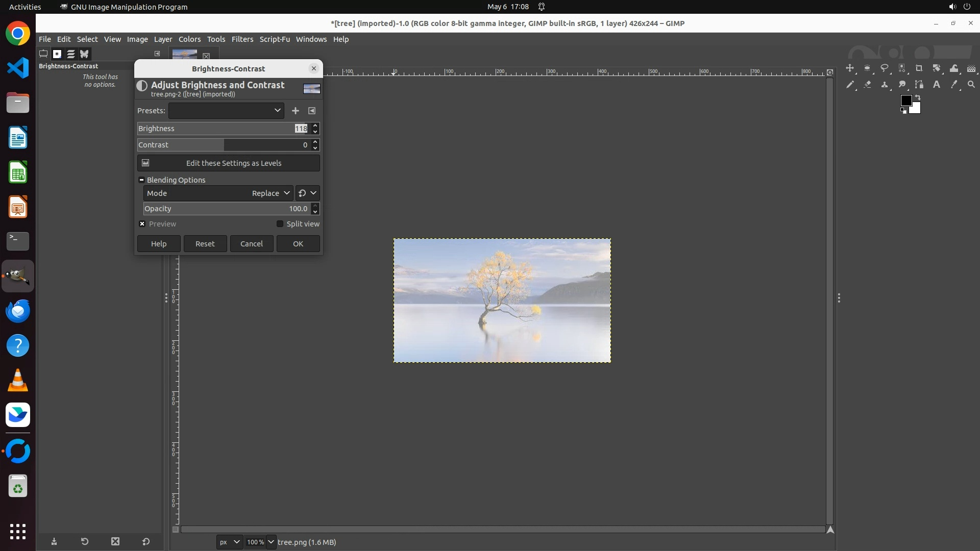Select the Color Picker eyedropper tool
Image resolution: width=980 pixels, height=551 pixels.
click(954, 85)
